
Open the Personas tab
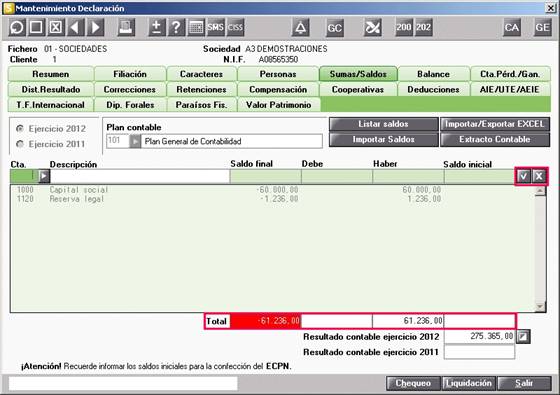tap(278, 74)
